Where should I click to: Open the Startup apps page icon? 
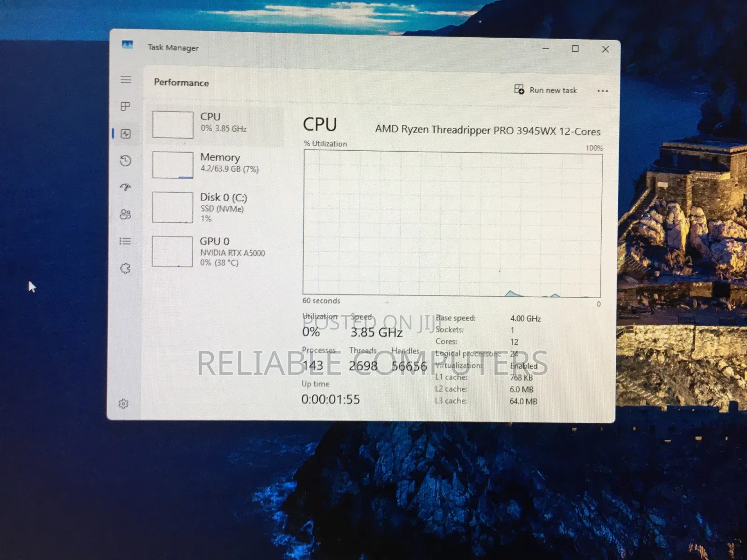pos(125,188)
